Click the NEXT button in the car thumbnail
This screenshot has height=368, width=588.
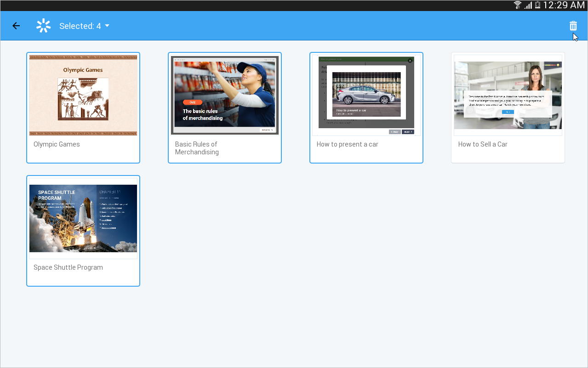408,132
